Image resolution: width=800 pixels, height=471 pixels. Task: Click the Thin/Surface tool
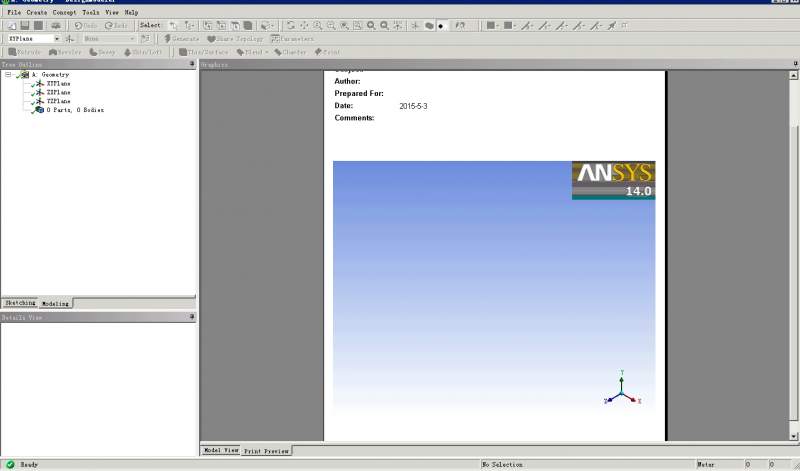[204, 52]
